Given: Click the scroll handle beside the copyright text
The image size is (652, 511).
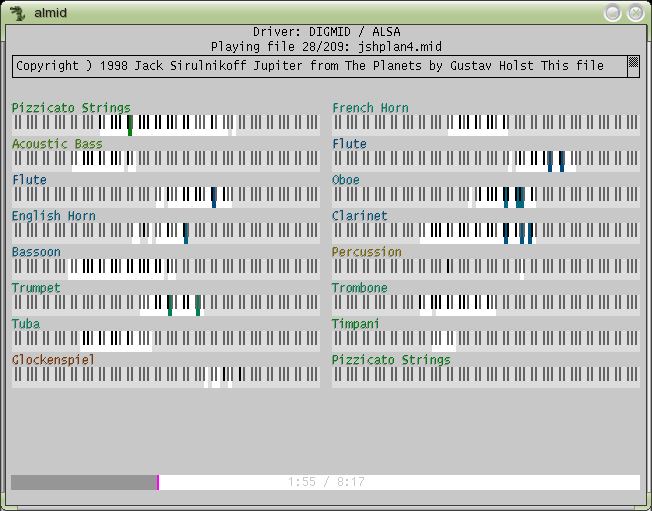Looking at the screenshot, I should click(x=632, y=65).
